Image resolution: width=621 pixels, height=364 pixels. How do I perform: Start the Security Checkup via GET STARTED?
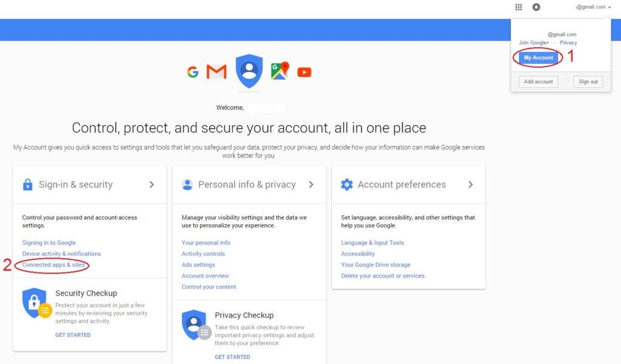(73, 334)
